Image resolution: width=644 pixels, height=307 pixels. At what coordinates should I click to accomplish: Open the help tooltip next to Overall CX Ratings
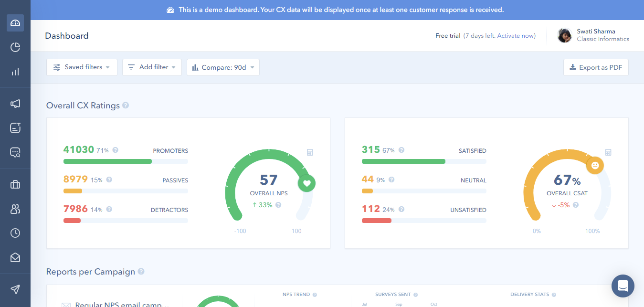click(x=125, y=105)
